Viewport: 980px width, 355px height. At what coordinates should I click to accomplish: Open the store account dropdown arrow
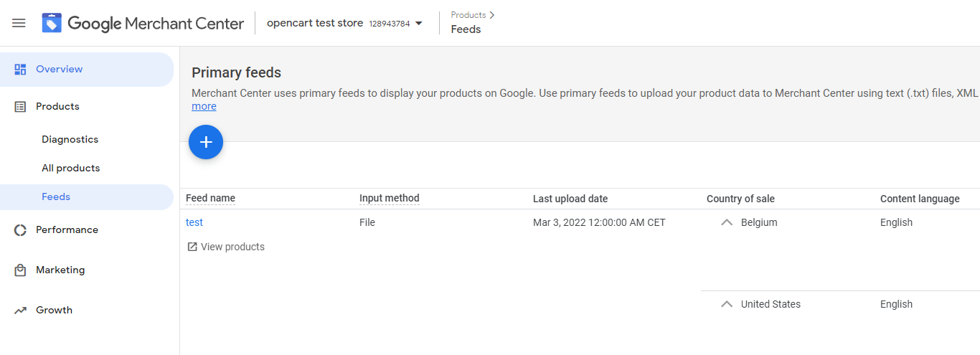point(419,23)
